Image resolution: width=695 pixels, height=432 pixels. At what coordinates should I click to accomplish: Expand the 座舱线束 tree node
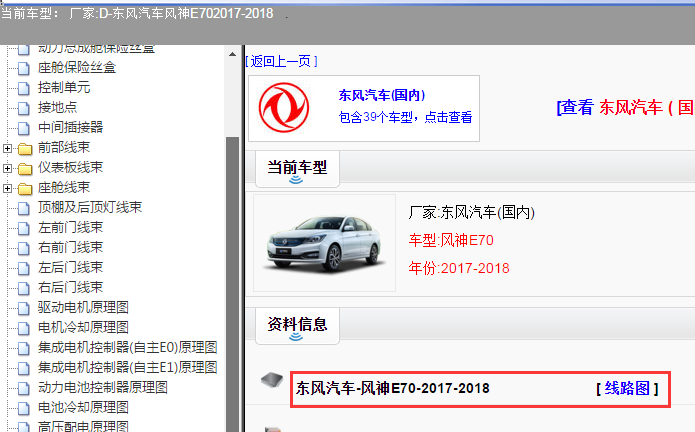click(7, 188)
